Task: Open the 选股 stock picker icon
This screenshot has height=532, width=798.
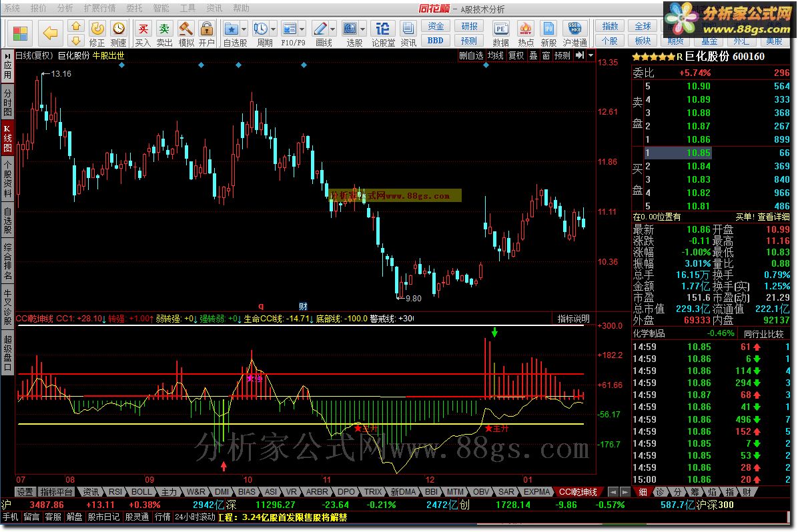Action: 350,29
